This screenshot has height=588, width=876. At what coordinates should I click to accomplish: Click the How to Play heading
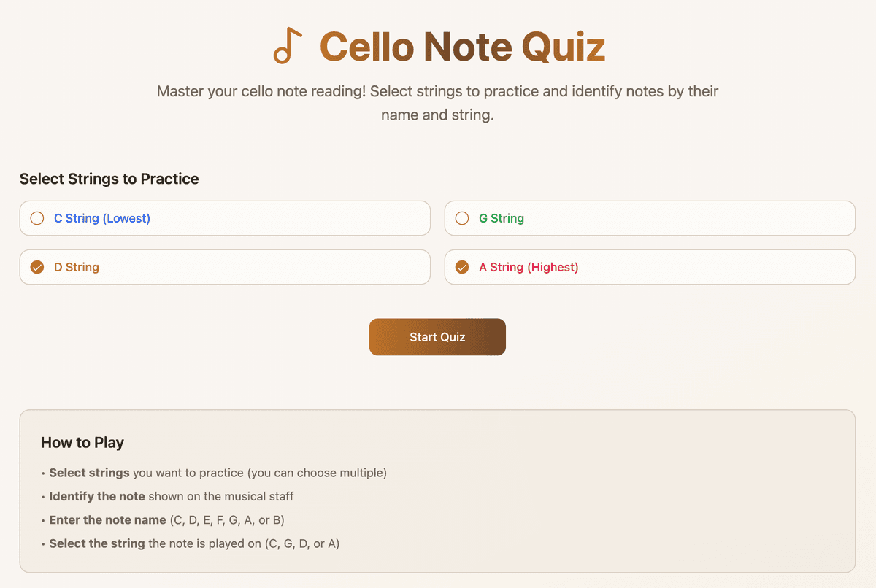tap(82, 443)
